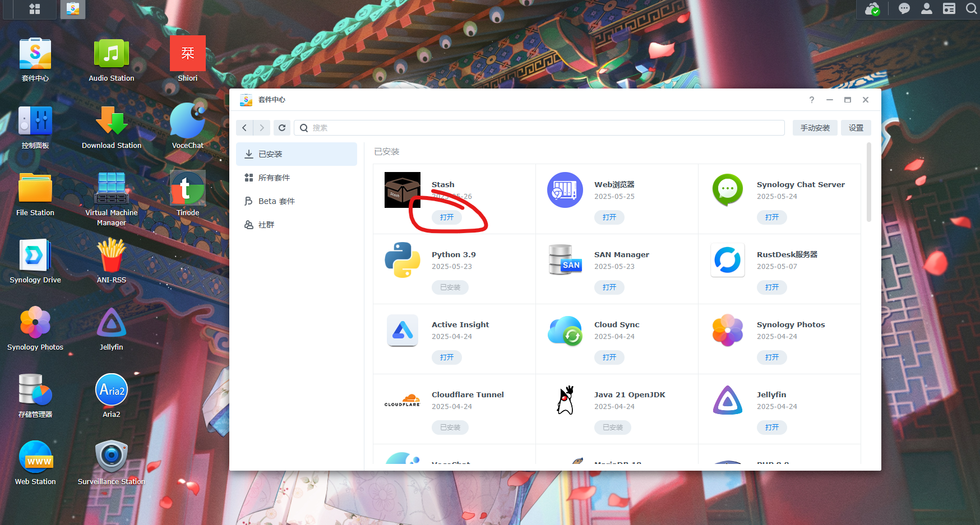This screenshot has height=525, width=980.
Task: Open Download Station desktop icon
Action: click(x=112, y=122)
